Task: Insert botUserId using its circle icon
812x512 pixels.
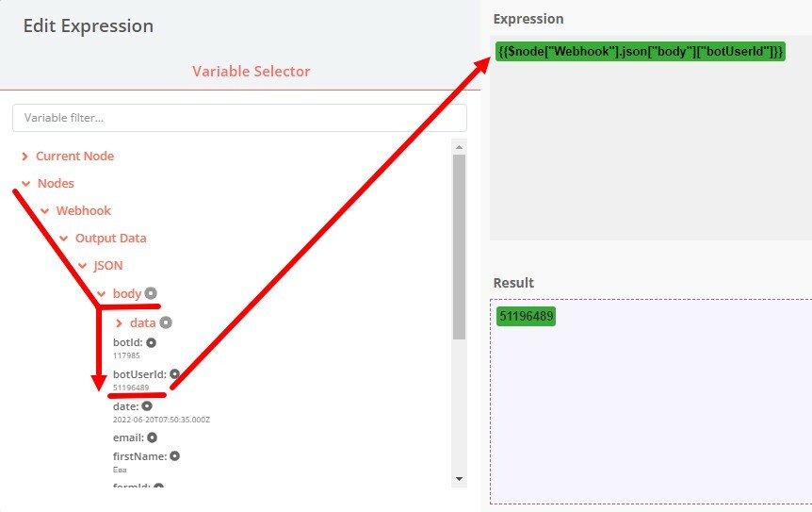Action: (x=174, y=374)
